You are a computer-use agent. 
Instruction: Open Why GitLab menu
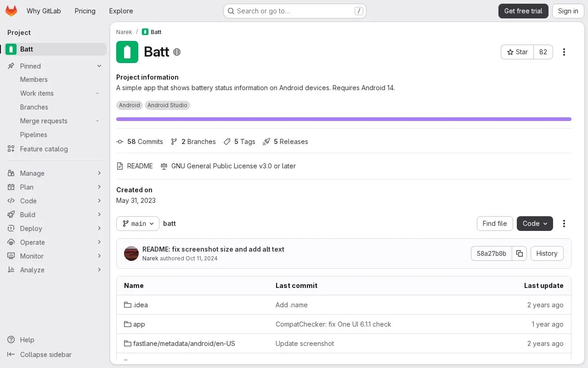44,11
